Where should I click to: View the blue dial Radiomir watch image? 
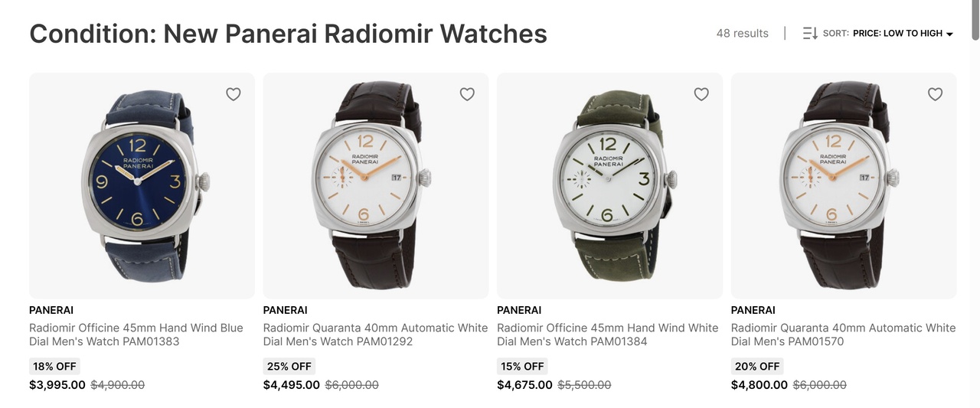coord(142,186)
